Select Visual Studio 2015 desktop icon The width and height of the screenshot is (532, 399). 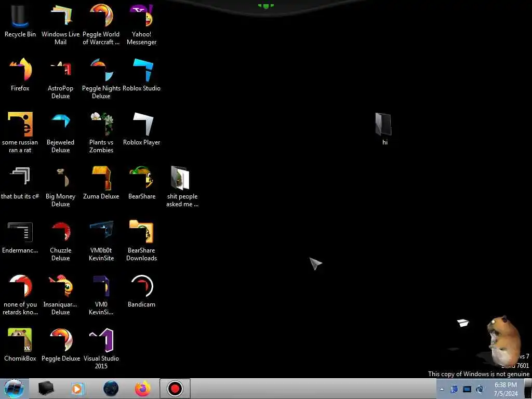tap(101, 348)
